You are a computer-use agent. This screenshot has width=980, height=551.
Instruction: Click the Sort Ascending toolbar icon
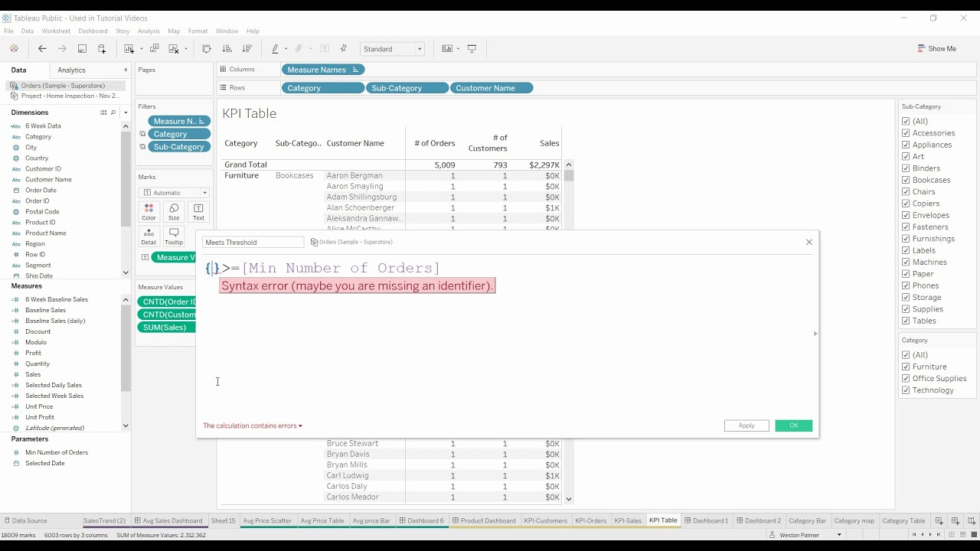tap(227, 48)
